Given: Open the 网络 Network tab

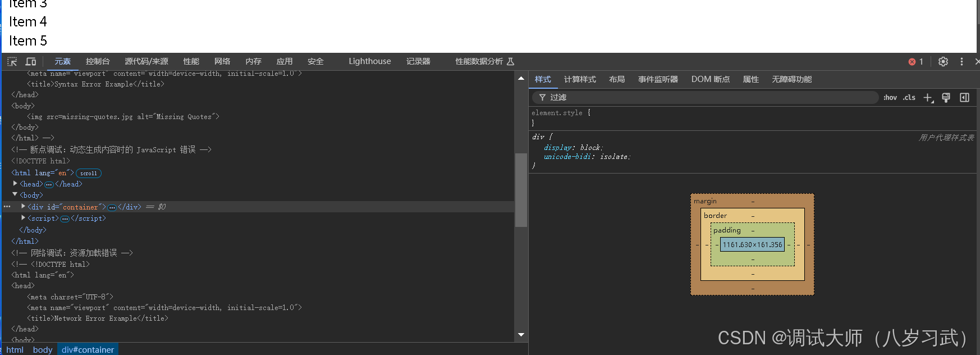Looking at the screenshot, I should tap(222, 61).
